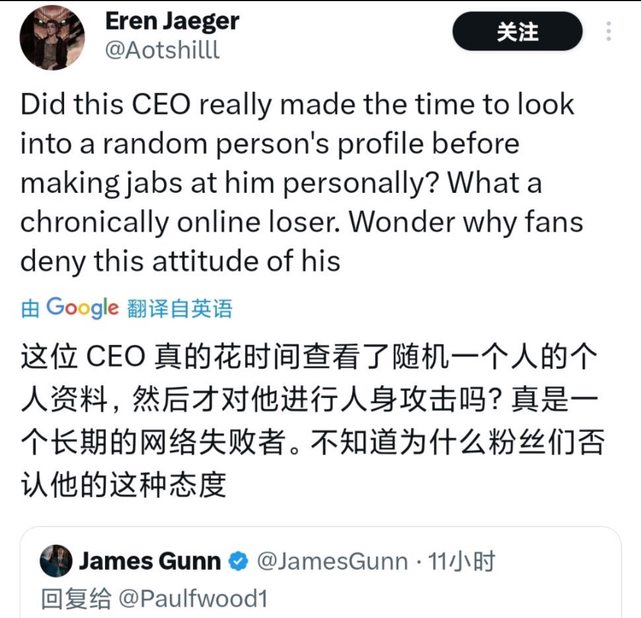Select the English tweet text about the CEO
641x618 pixels.
(x=302, y=182)
